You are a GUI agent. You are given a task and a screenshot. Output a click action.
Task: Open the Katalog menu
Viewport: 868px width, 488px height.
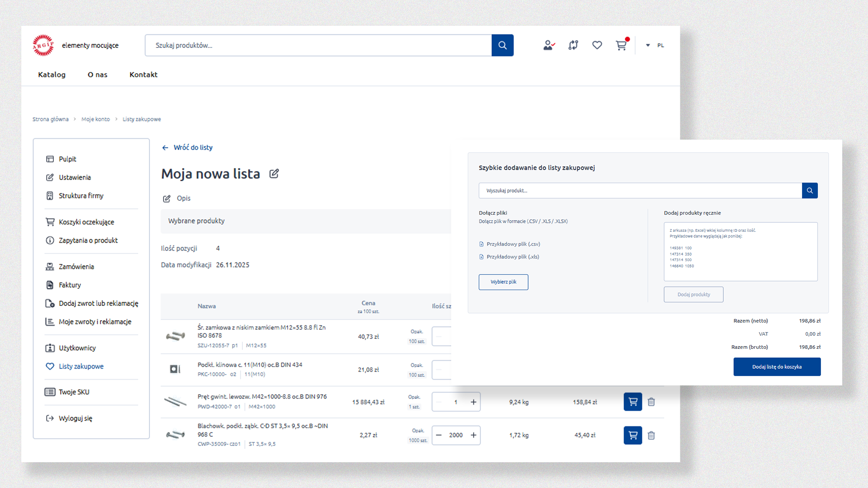[x=52, y=75]
